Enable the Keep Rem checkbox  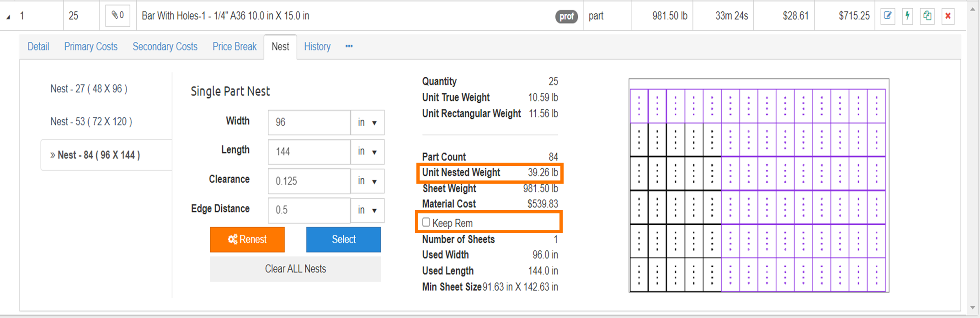[426, 223]
